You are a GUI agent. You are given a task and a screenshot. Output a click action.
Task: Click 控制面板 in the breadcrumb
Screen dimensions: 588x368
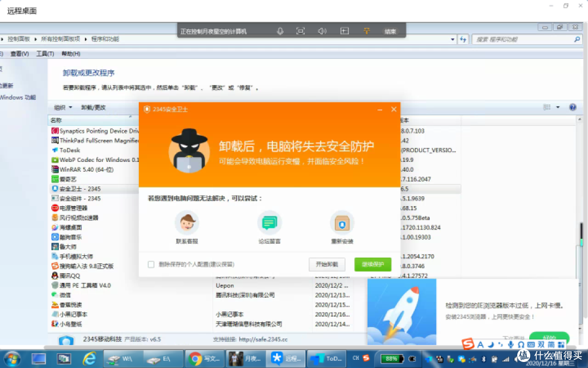(x=19, y=39)
